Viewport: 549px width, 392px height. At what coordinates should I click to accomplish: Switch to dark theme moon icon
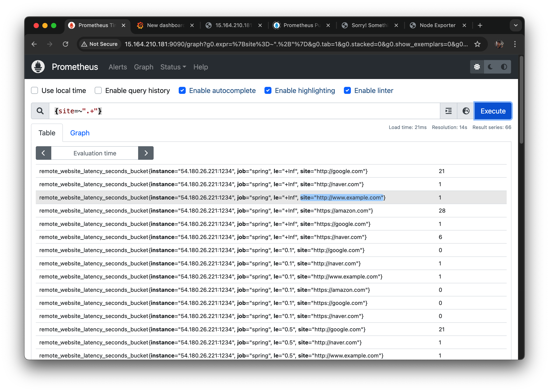pyautogui.click(x=490, y=67)
